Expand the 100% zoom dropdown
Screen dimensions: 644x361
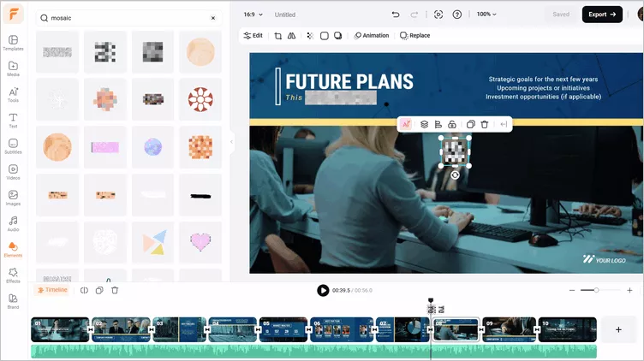pos(486,15)
